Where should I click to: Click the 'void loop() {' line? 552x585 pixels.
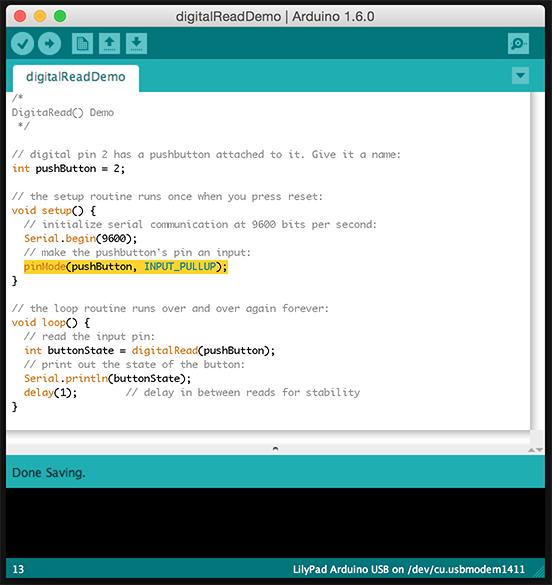[51, 323]
